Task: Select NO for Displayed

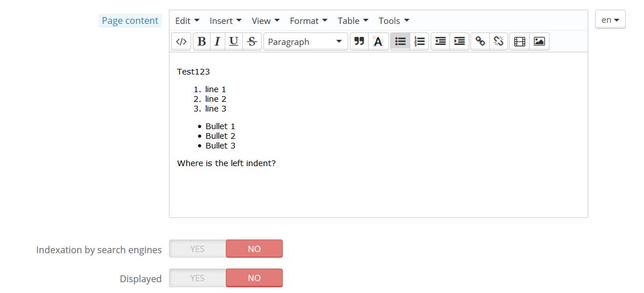Action: pos(254,278)
